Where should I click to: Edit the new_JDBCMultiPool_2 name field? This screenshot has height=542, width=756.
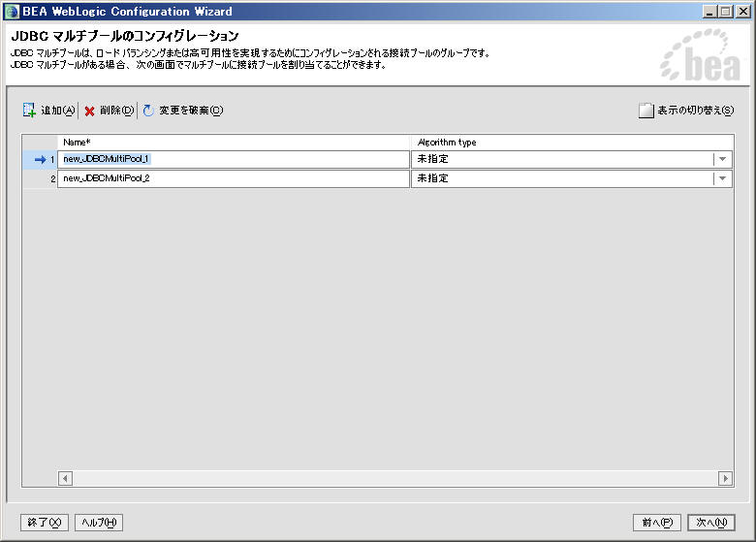click(x=233, y=178)
